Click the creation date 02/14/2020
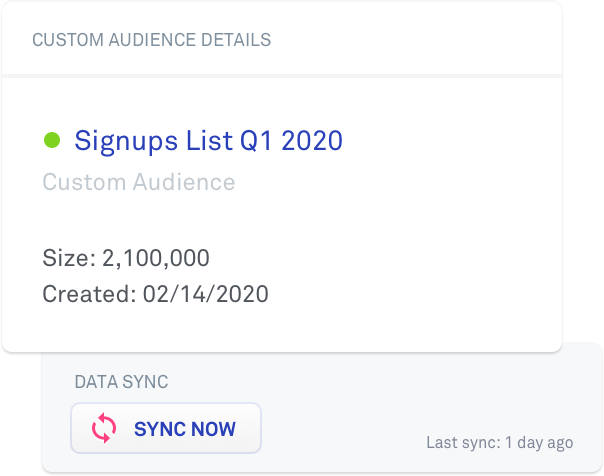604x476 pixels. (206, 294)
